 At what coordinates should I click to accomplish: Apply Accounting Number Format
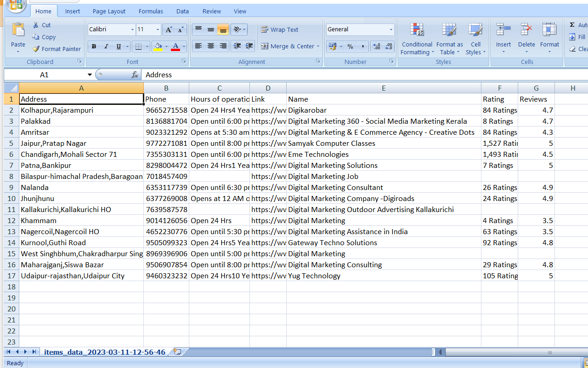[332, 46]
